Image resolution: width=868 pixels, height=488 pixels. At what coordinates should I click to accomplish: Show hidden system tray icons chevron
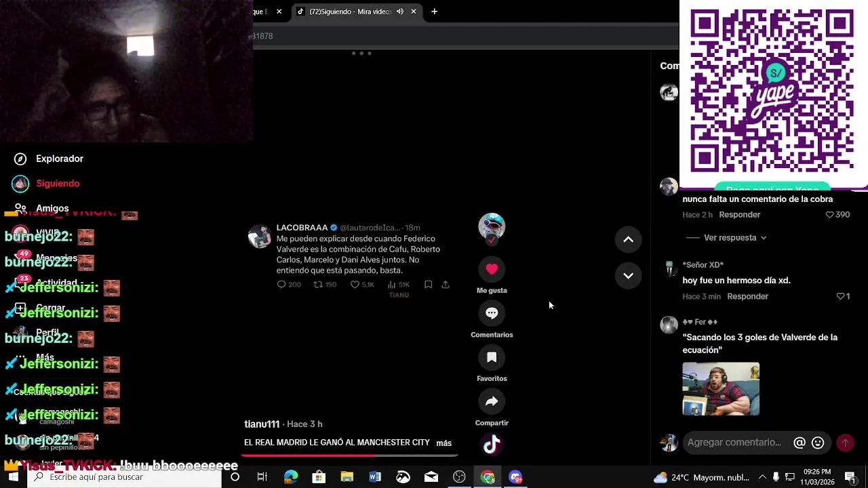[762, 477]
